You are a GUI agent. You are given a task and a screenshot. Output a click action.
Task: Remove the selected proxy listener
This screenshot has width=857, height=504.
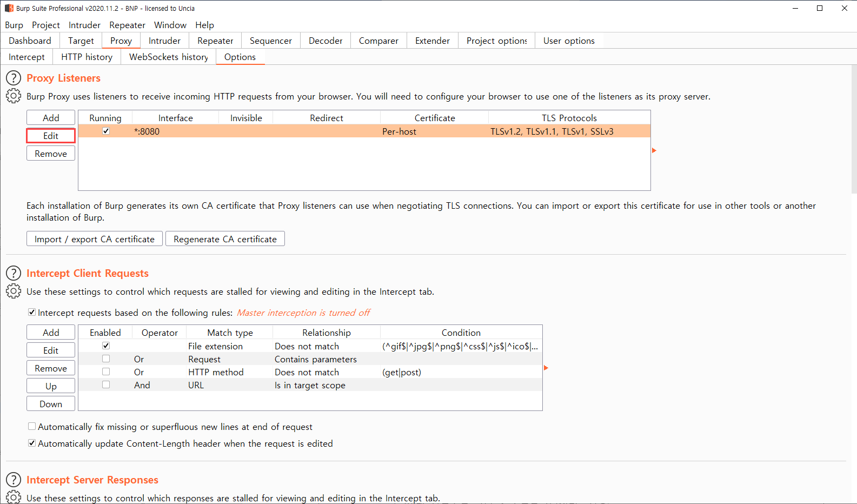[51, 153]
